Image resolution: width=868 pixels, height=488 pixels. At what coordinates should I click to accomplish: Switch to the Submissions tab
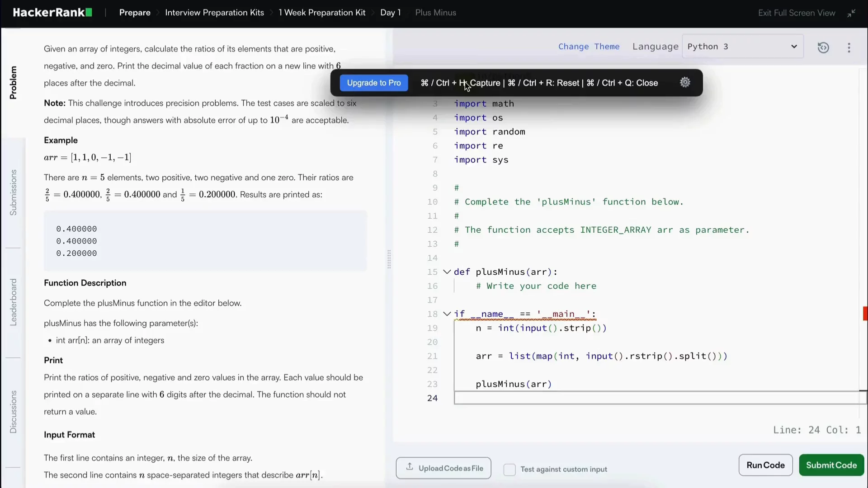click(13, 192)
